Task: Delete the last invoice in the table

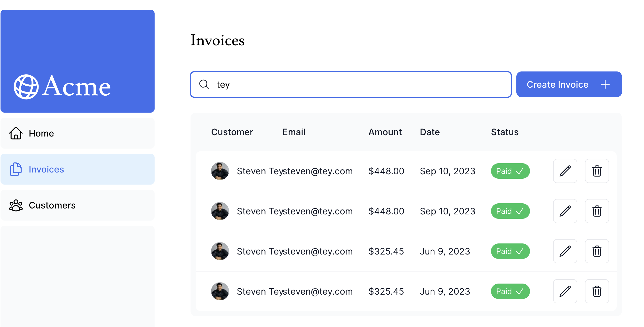Action: pos(597,291)
